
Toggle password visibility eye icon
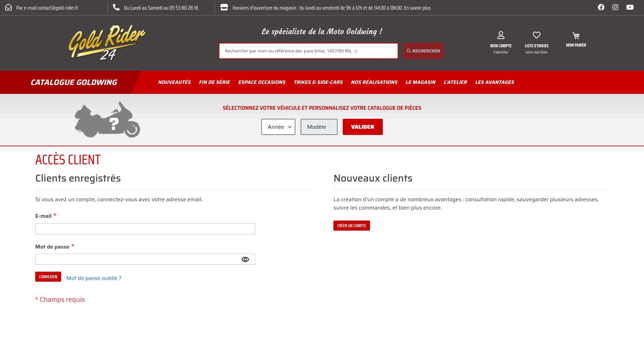[245, 260]
